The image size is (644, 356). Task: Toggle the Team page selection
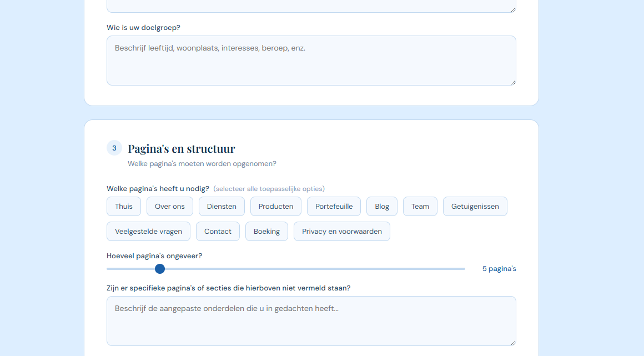420,206
